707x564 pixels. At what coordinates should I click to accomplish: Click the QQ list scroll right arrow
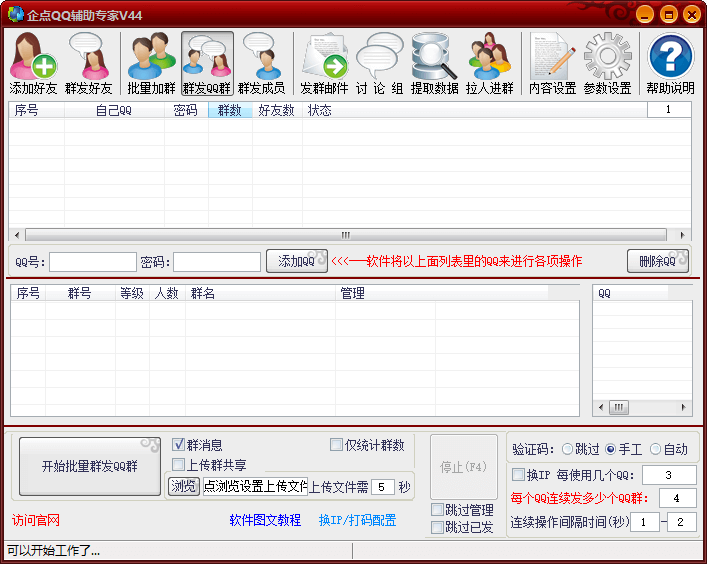(x=683, y=235)
